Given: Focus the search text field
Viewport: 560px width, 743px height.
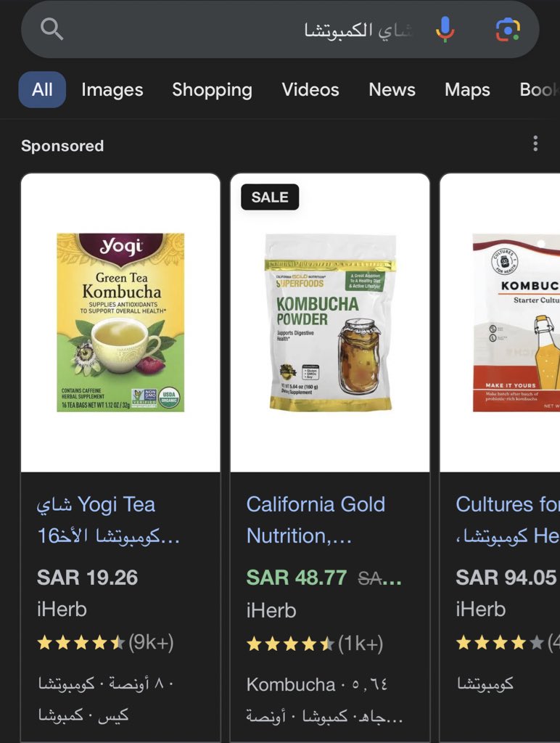Looking at the screenshot, I should click(x=247, y=29).
